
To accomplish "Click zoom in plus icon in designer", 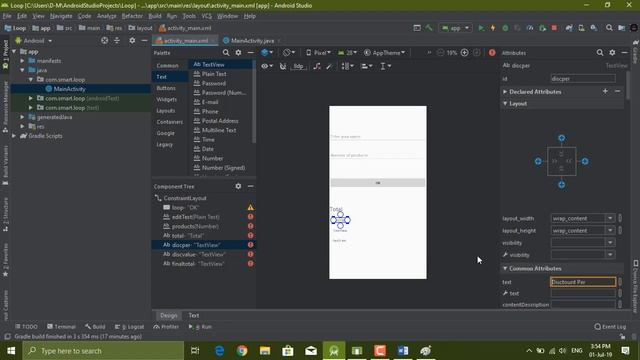I will click(464, 53).
